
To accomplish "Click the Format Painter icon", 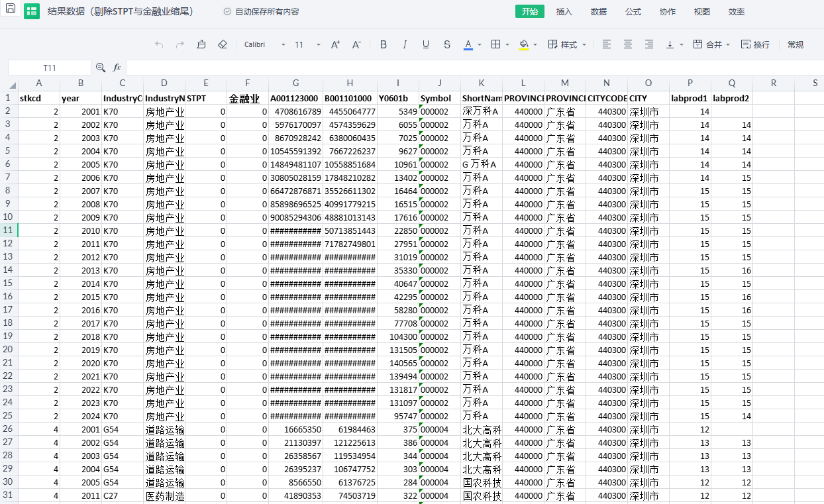I will coord(201,44).
